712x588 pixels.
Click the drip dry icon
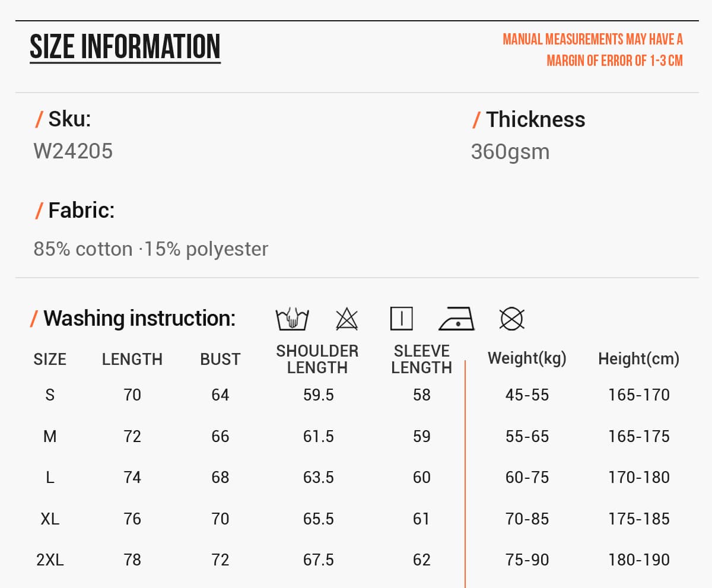point(402,319)
